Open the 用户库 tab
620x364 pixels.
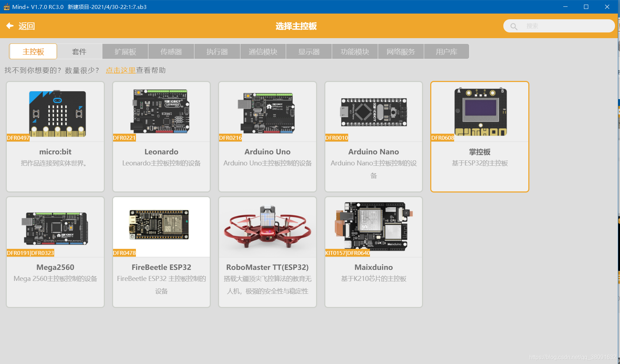[447, 52]
